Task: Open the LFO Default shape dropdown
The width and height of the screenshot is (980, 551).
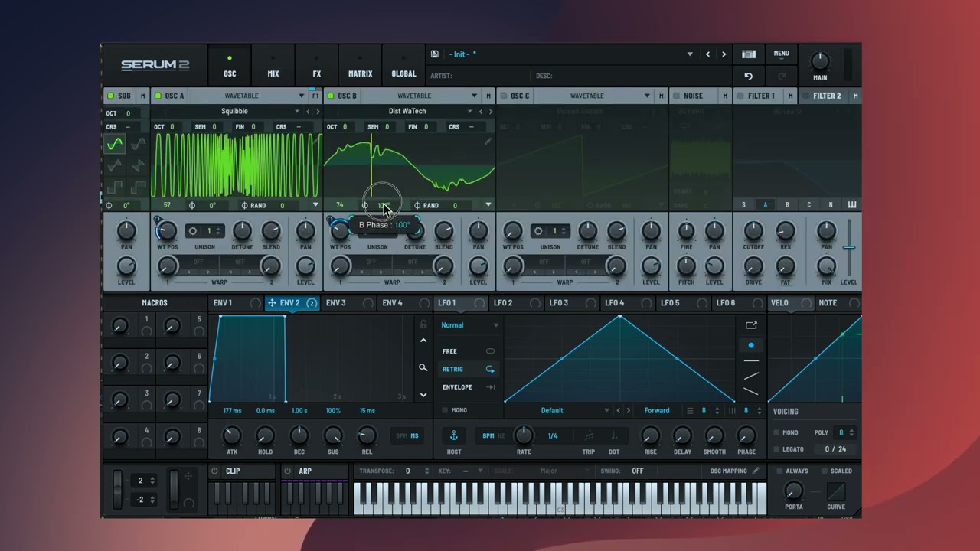Action: tap(606, 411)
